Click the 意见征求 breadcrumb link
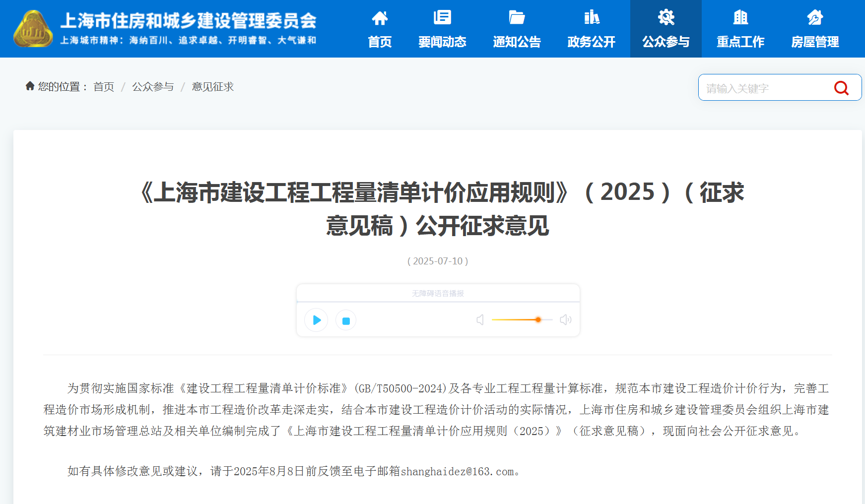865x504 pixels. click(x=212, y=86)
